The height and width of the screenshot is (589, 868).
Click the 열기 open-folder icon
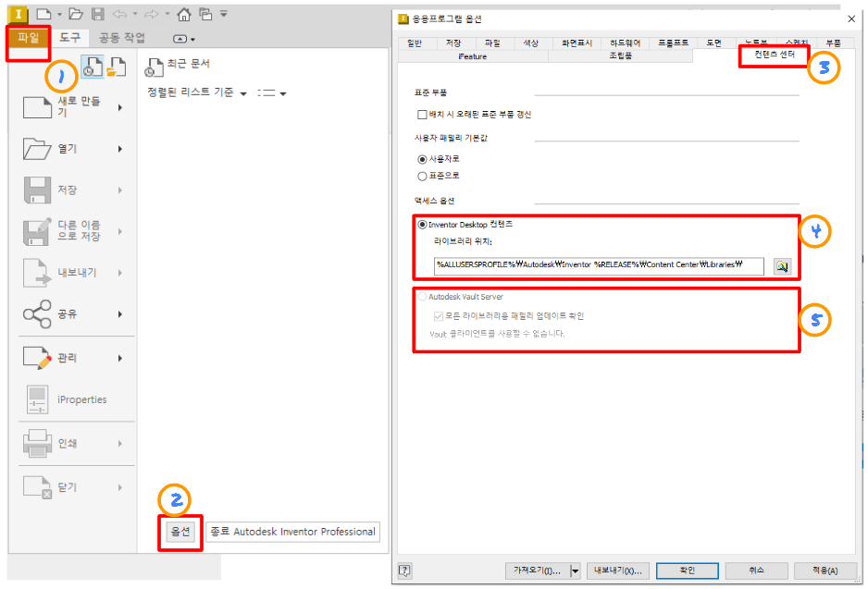(x=37, y=149)
